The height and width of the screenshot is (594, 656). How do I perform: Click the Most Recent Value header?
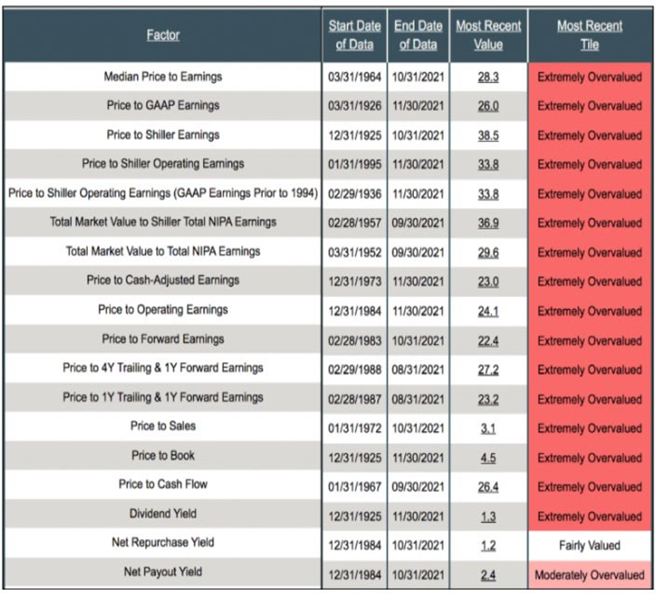[488, 35]
